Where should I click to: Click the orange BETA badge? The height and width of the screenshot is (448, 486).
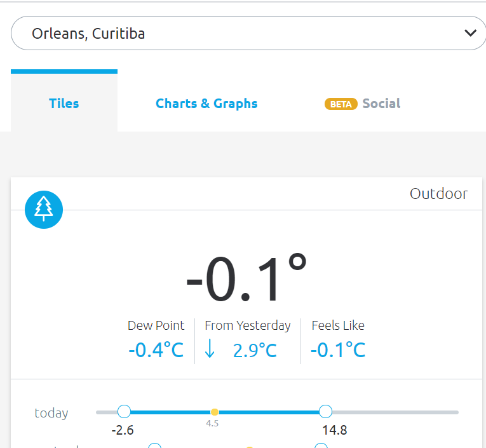[x=341, y=104]
